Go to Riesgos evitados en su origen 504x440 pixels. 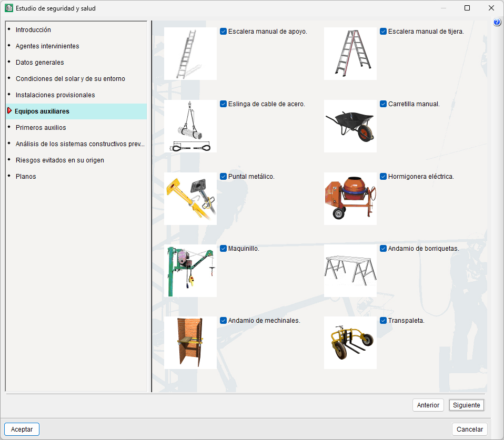pyautogui.click(x=76, y=160)
